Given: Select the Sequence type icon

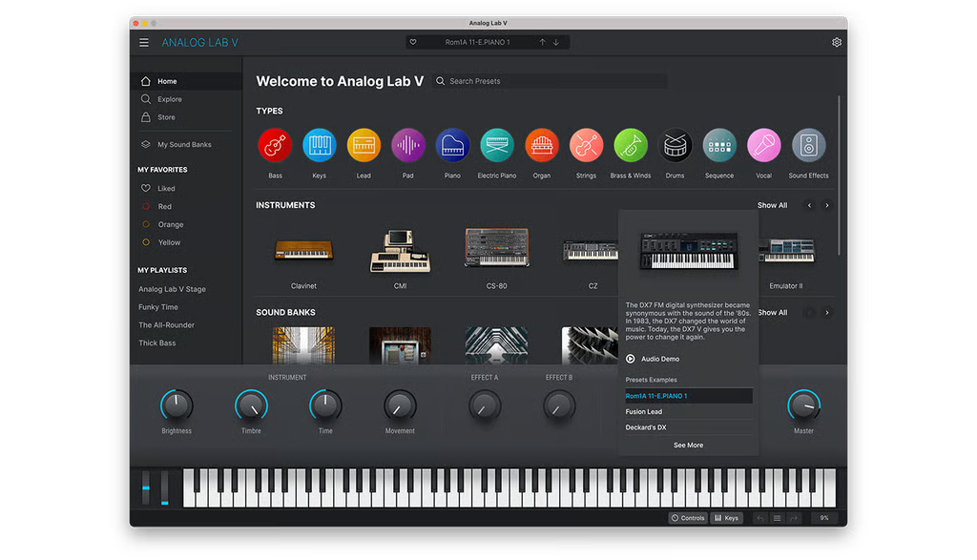Looking at the screenshot, I should (x=719, y=146).
